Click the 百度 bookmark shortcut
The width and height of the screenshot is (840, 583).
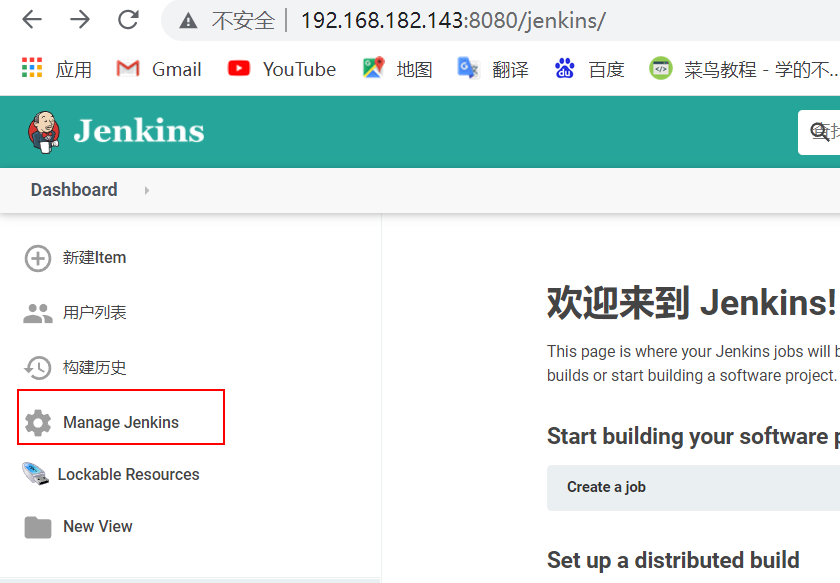588,69
